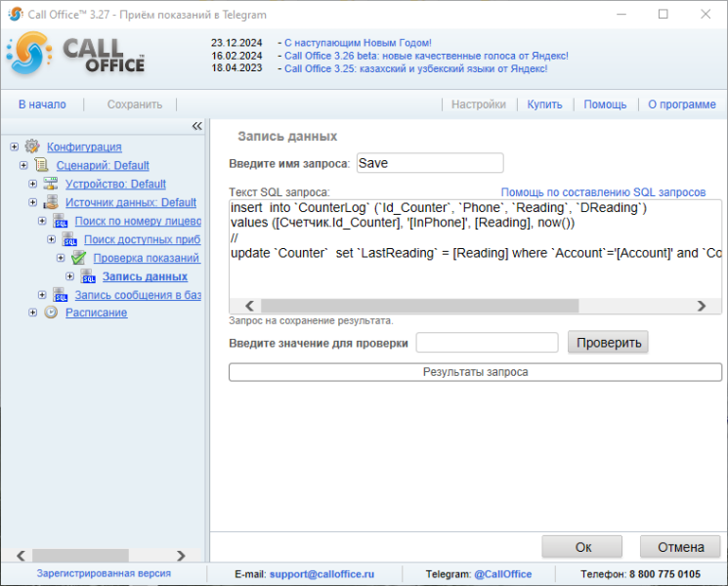
Task: Click the Проверить button
Action: (608, 343)
